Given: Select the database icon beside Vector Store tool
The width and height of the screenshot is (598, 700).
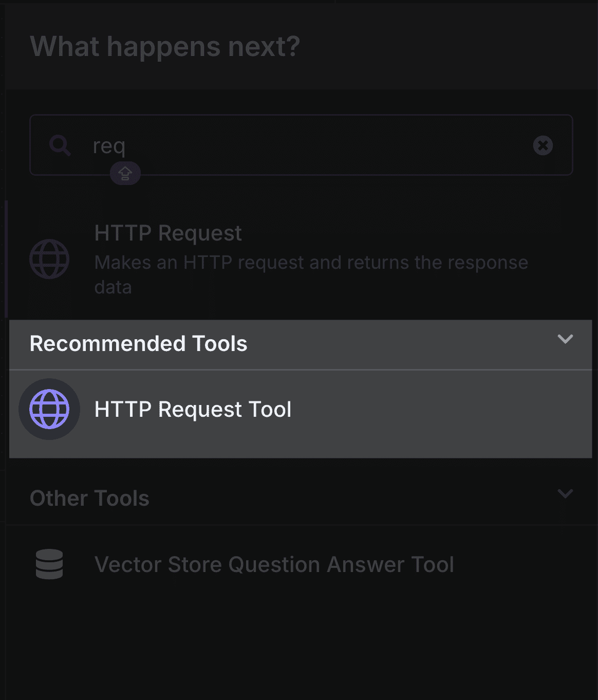Looking at the screenshot, I should pyautogui.click(x=49, y=564).
